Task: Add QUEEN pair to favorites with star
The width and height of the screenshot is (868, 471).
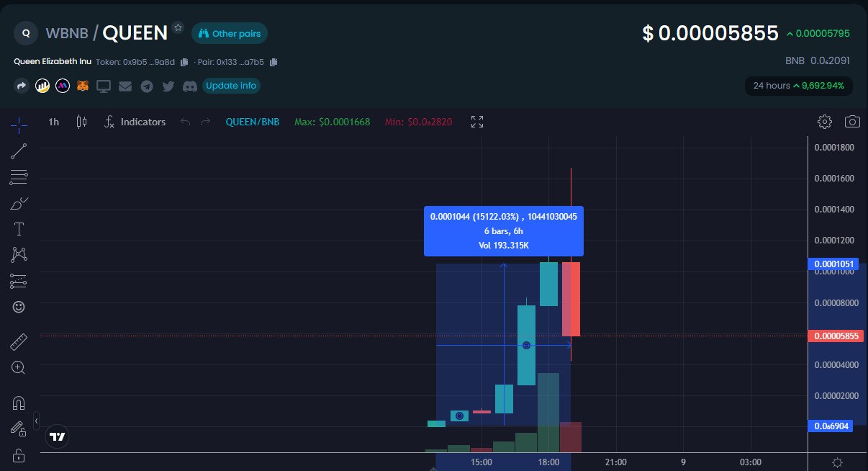Action: click(x=178, y=27)
